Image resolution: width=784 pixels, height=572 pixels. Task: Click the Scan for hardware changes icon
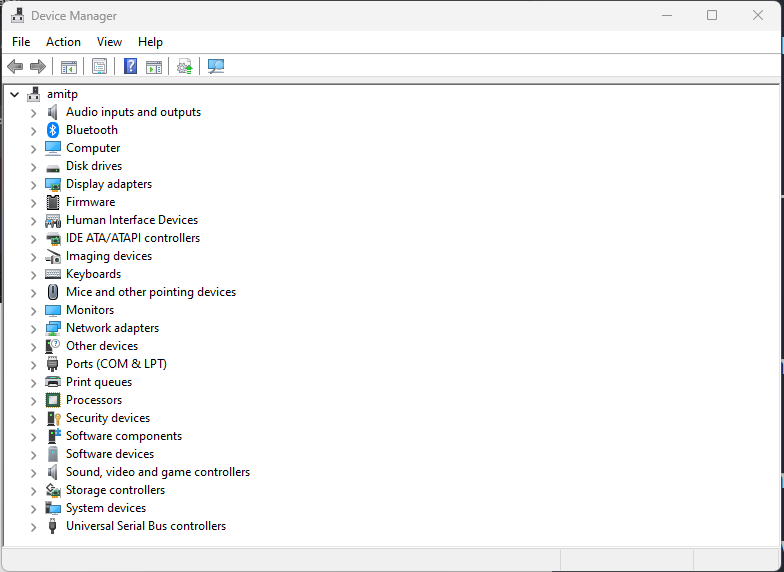tap(216, 66)
